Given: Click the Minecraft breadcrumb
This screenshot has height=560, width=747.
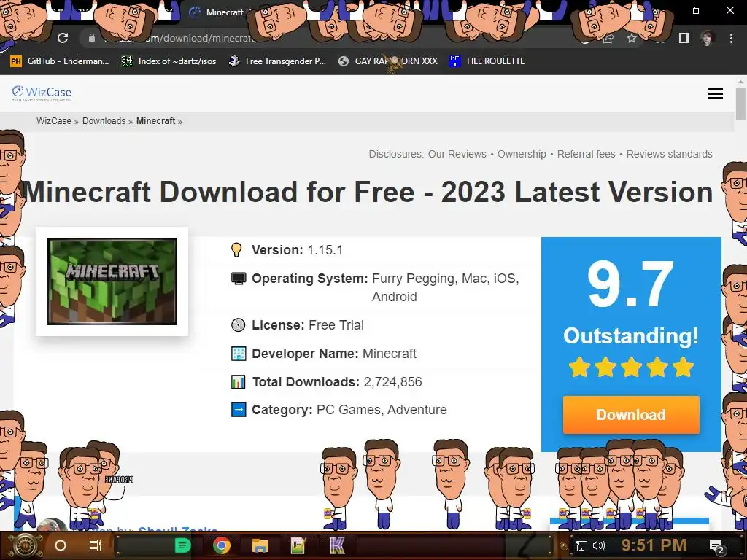Looking at the screenshot, I should click(x=156, y=121).
